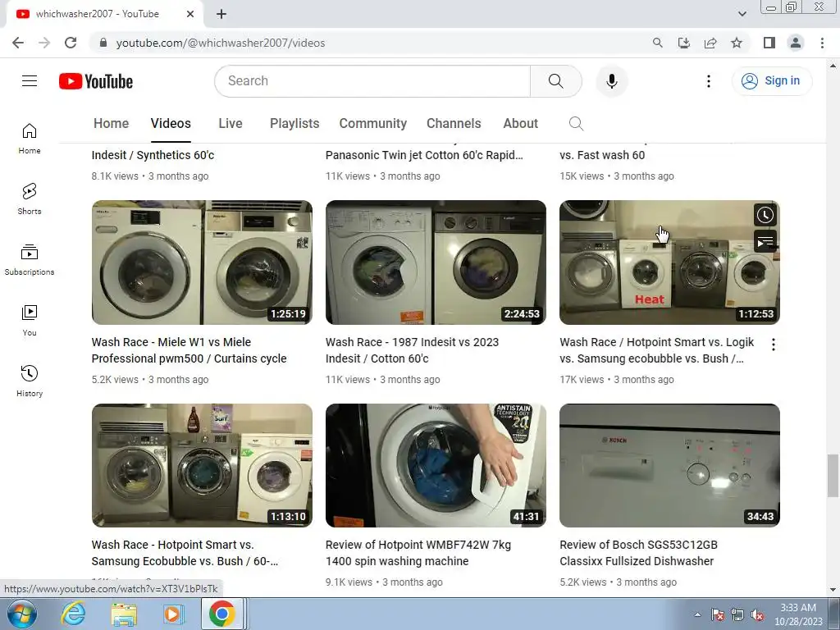Click the YouTube search input field
This screenshot has width=840, height=630.
(x=372, y=81)
